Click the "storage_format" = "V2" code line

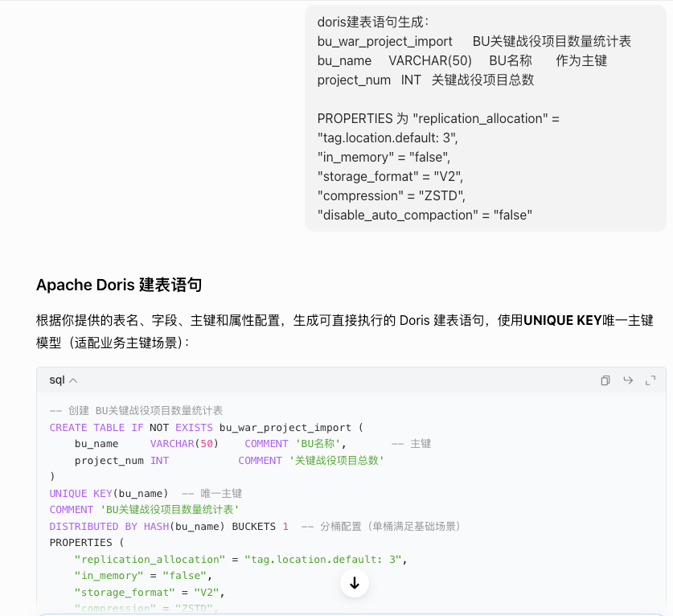(150, 593)
